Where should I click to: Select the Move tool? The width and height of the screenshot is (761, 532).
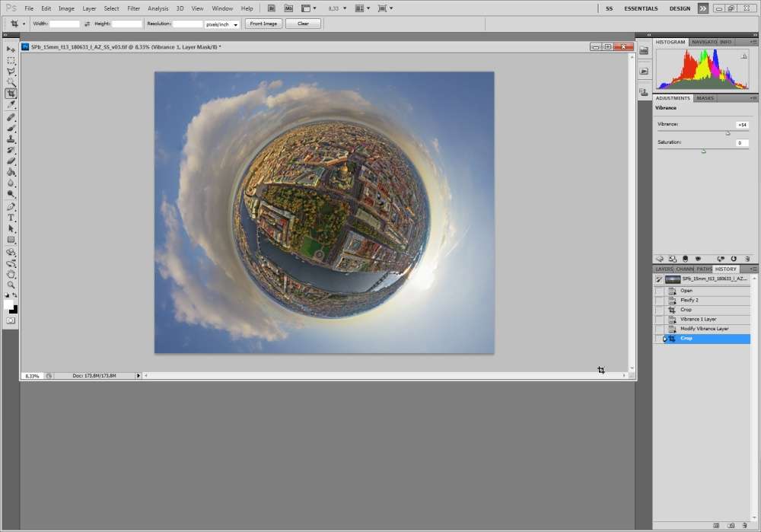coord(11,49)
